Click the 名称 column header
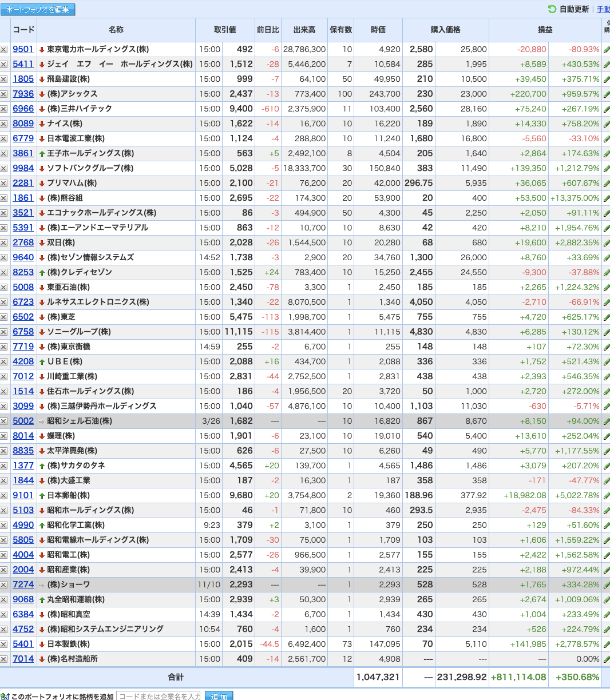Image resolution: width=610 pixels, height=700 pixels. pos(116,30)
